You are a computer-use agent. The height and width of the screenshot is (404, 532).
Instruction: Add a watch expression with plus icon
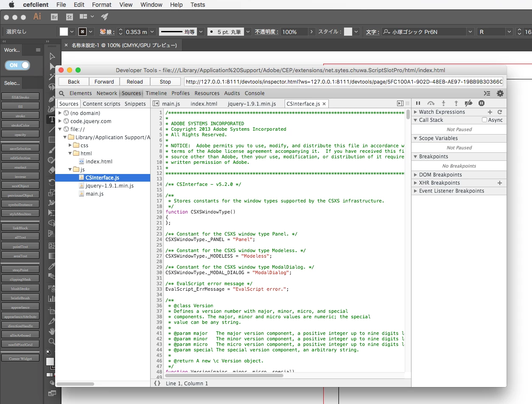click(490, 112)
